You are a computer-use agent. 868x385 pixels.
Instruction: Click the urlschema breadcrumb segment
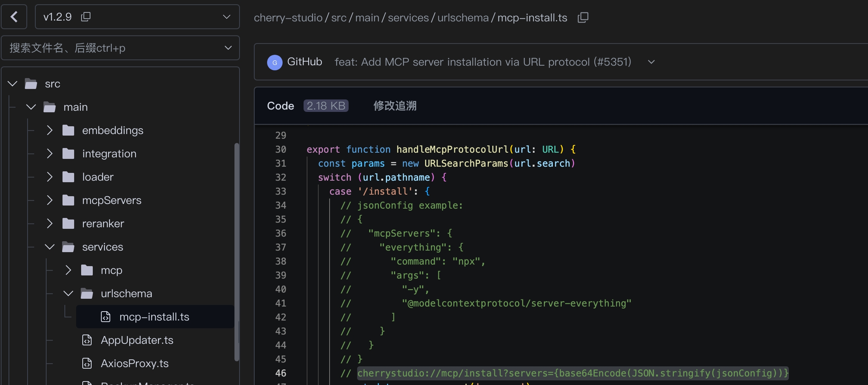click(463, 17)
